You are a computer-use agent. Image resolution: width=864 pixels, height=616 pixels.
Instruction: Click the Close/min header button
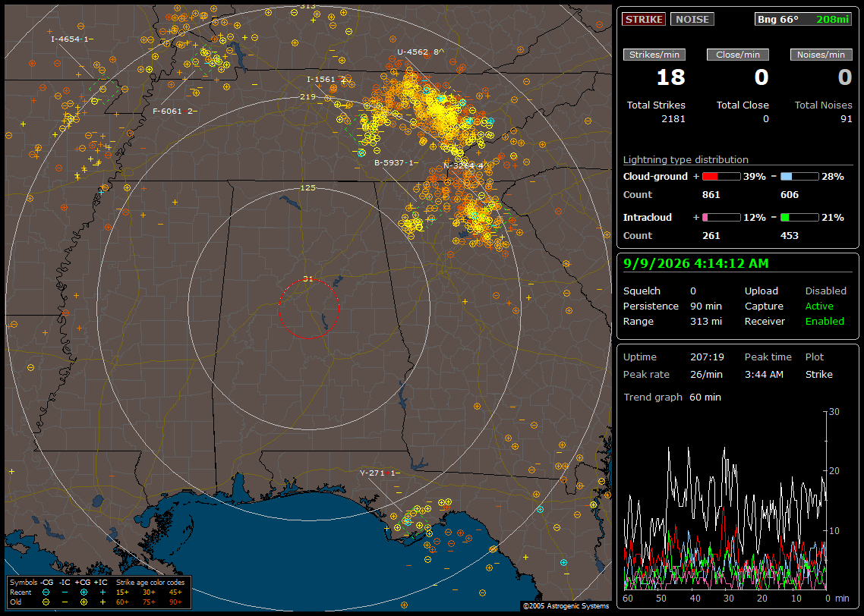[738, 55]
